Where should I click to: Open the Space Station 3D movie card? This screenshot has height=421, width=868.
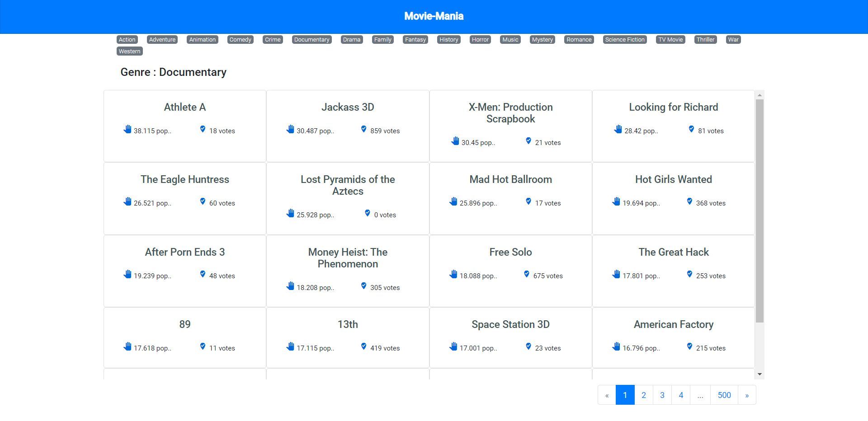(511, 337)
